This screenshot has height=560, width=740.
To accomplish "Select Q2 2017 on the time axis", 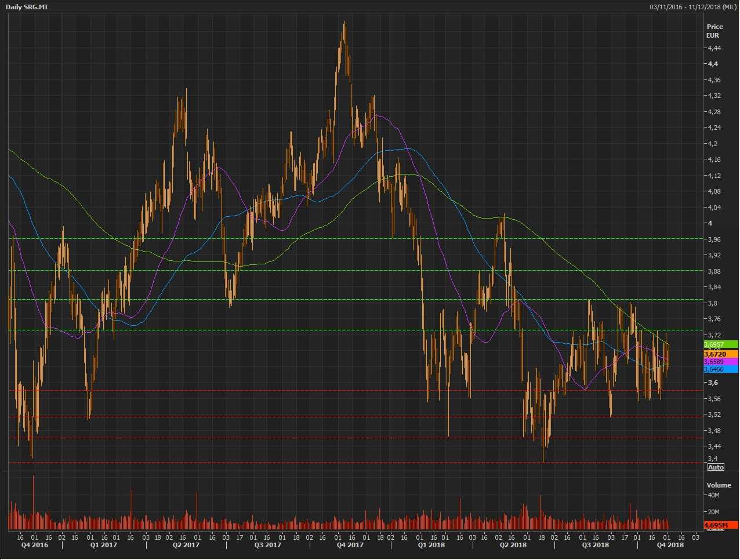I will pos(186,545).
